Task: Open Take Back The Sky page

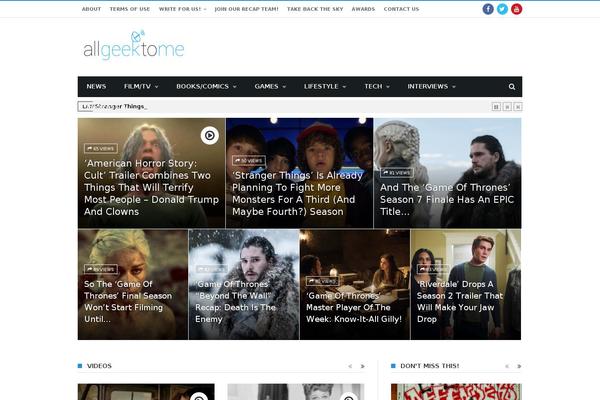Action: [315, 9]
